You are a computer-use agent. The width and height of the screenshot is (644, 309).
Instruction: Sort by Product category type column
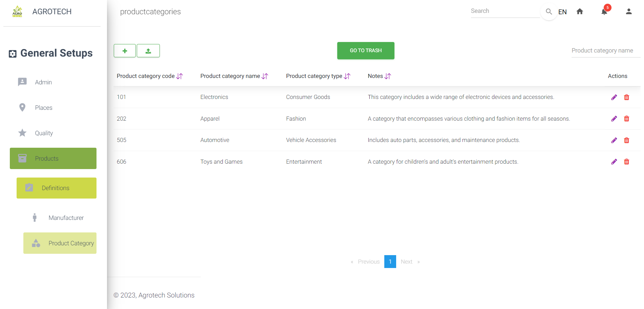click(x=347, y=76)
